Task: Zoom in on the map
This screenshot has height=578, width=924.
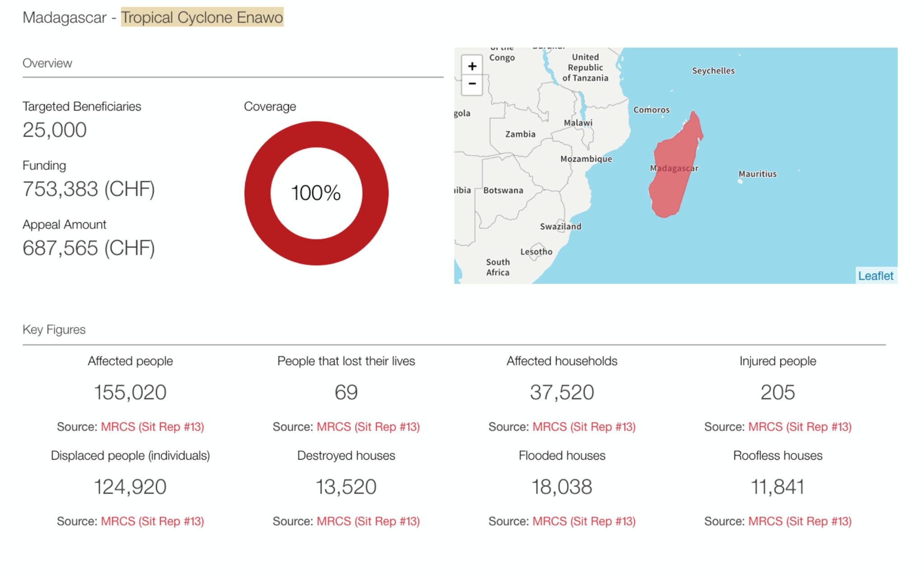Action: click(471, 66)
